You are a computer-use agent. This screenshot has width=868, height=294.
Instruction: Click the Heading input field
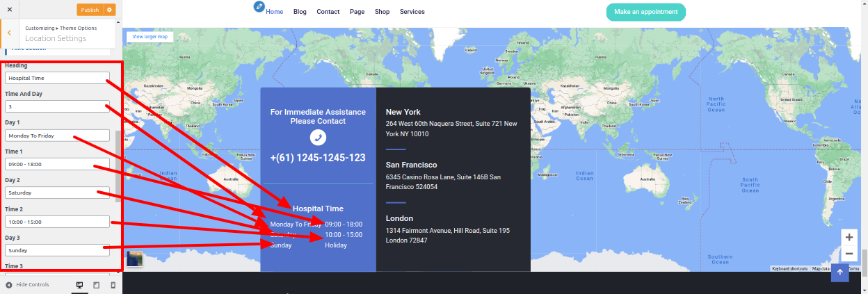(x=57, y=78)
